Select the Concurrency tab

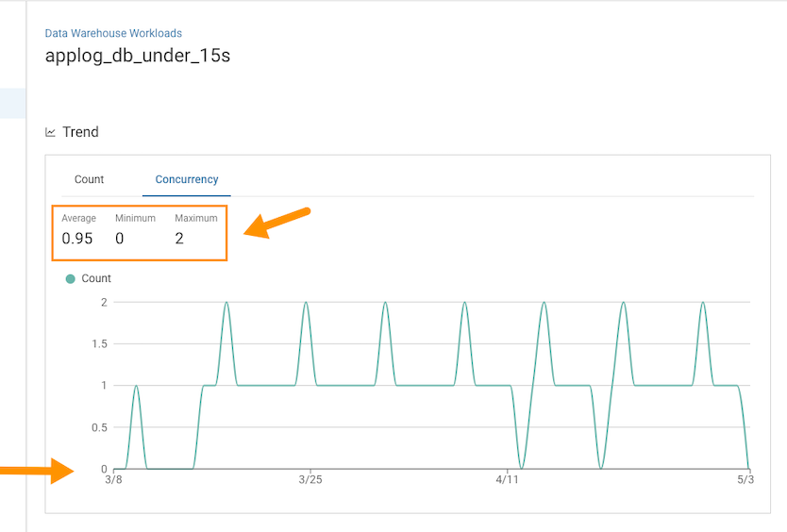tap(187, 179)
